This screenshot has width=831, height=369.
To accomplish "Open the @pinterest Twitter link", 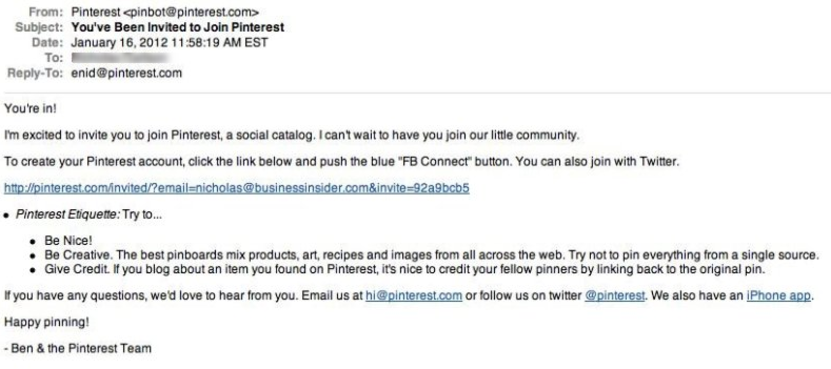I will point(615,296).
